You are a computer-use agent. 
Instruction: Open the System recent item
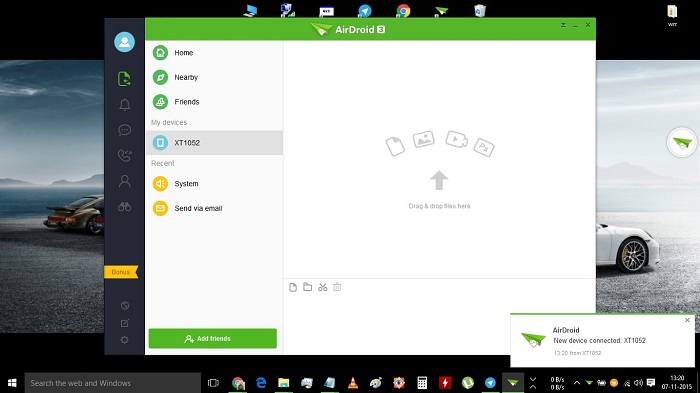pos(214,184)
